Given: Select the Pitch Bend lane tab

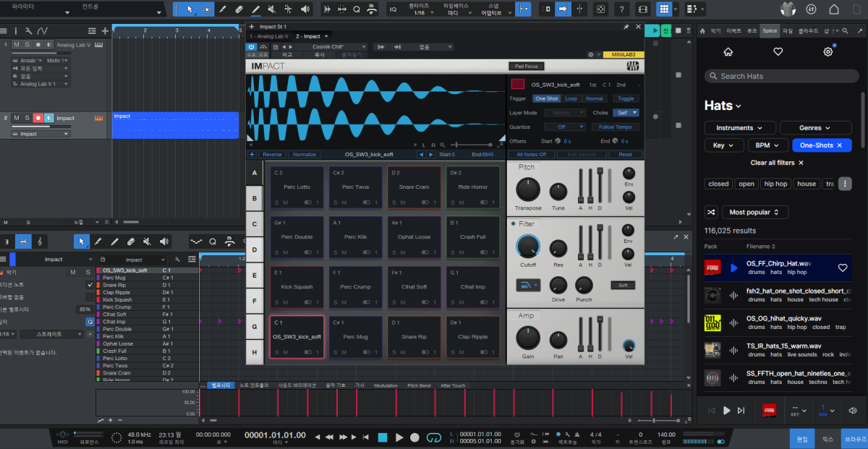Looking at the screenshot, I should coord(419,385).
